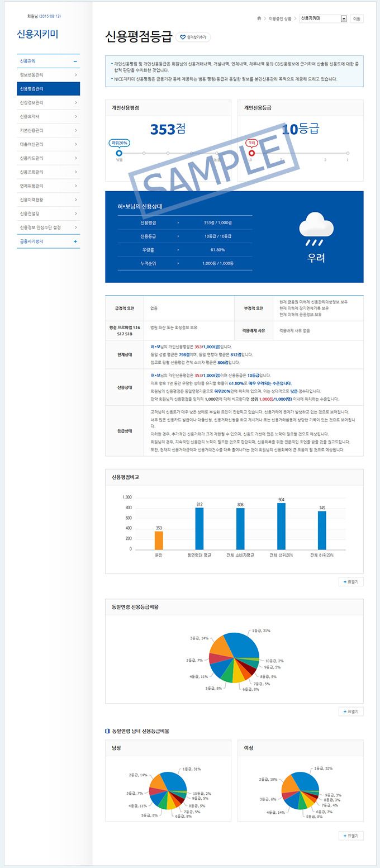Click the 신용평점비교 section header
Image resolution: width=380 pixels, height=868 pixels.
(234, 477)
